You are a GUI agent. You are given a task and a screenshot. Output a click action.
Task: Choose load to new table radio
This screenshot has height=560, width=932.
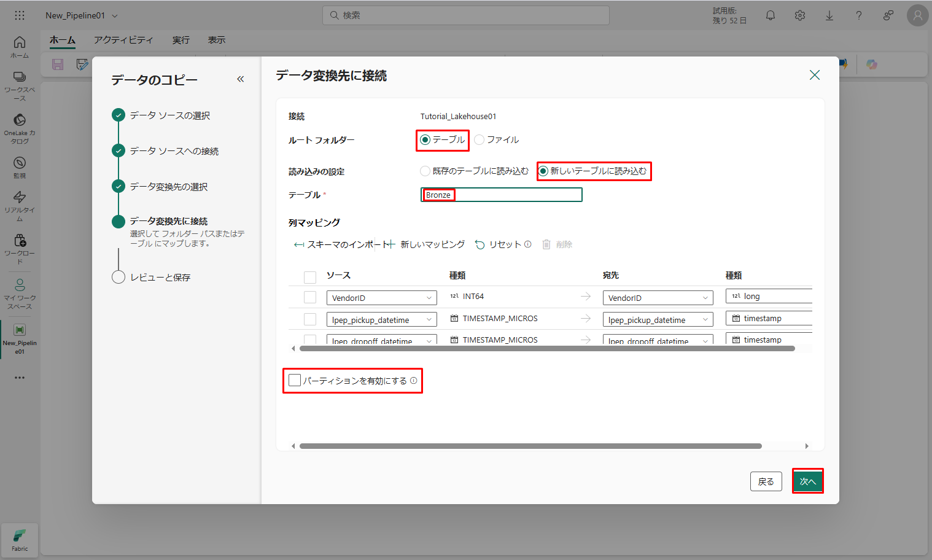click(543, 171)
